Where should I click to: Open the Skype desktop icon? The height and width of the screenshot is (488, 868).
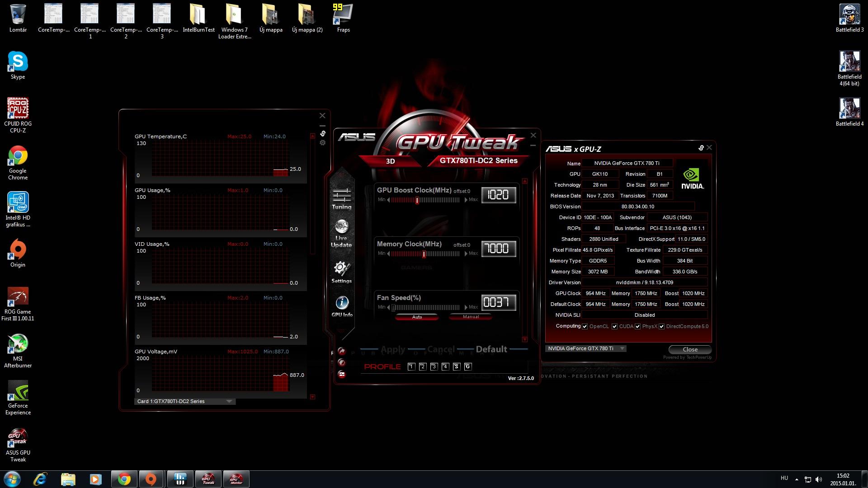coord(18,66)
